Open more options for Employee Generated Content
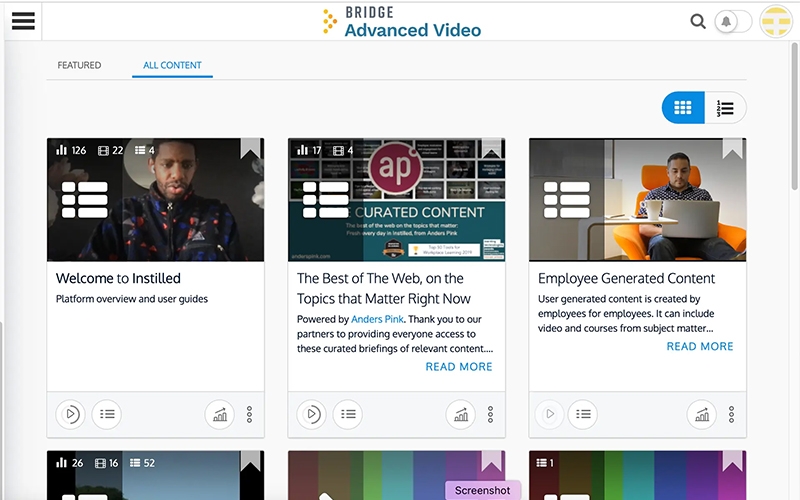800x500 pixels. click(x=731, y=414)
